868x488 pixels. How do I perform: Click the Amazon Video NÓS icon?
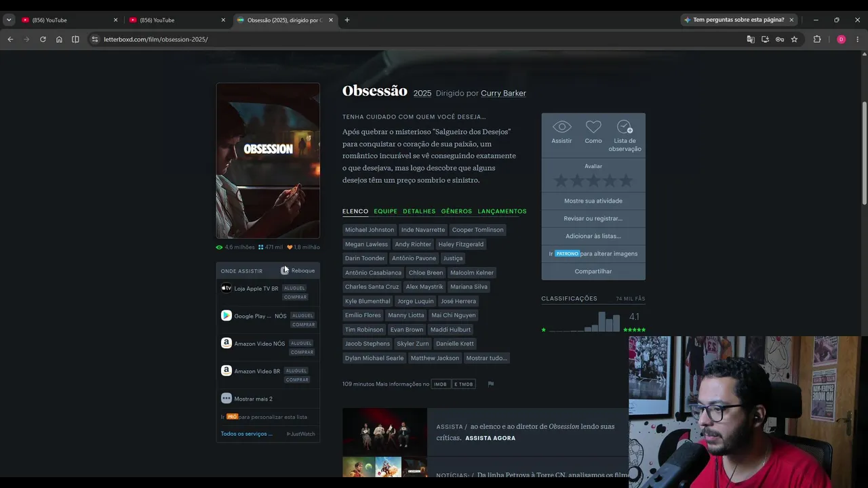226,344
